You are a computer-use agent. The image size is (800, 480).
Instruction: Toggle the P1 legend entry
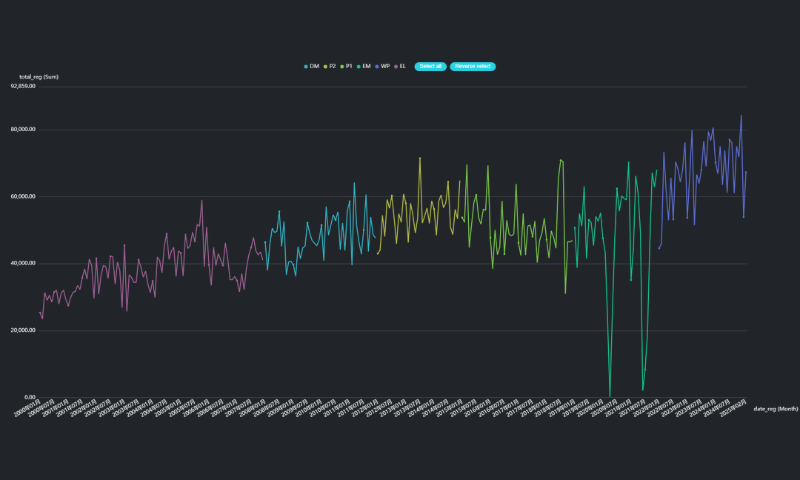coord(347,66)
